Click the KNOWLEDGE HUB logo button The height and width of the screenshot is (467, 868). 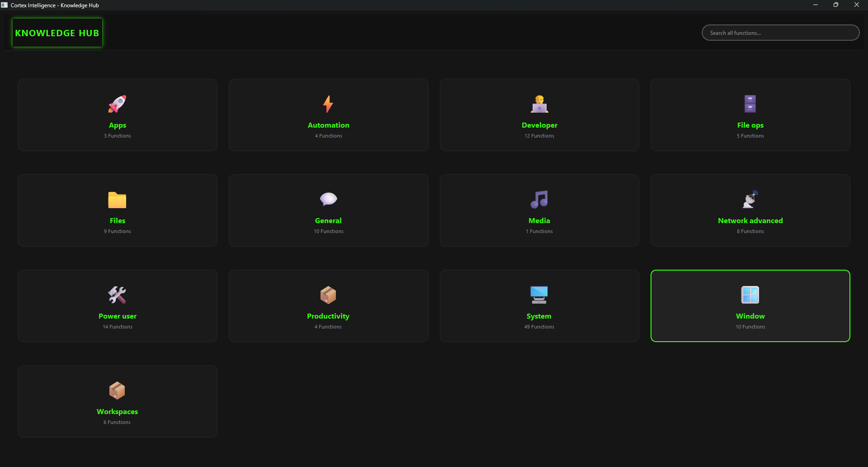click(57, 33)
